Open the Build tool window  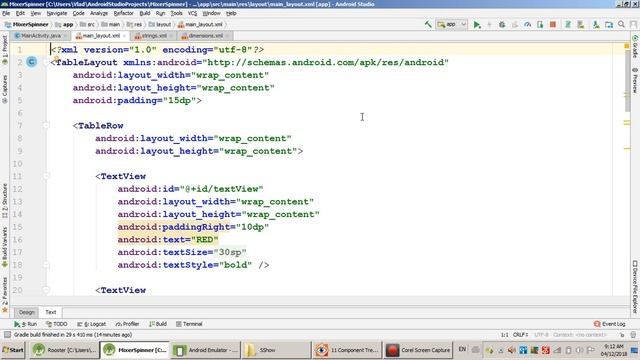click(158, 324)
